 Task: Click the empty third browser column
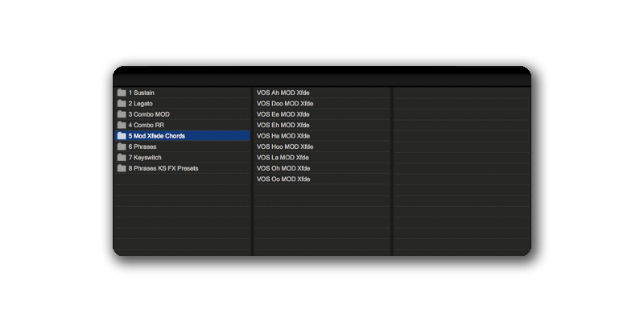tap(461, 169)
